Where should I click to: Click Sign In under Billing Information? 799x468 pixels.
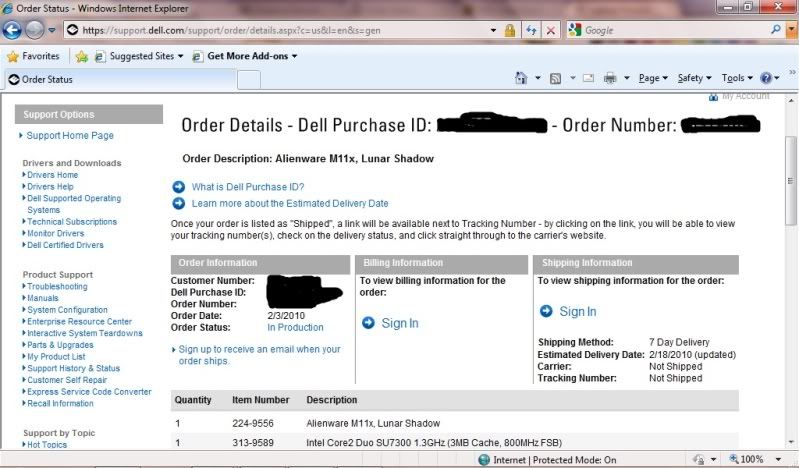pos(400,323)
